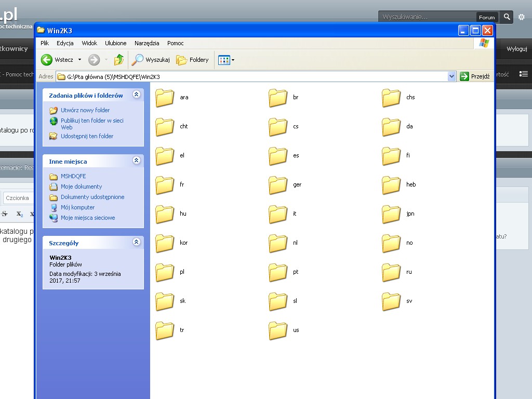Open the Wstecz history dropdown arrow
Screen dimensions: 532x399
pyautogui.click(x=79, y=60)
